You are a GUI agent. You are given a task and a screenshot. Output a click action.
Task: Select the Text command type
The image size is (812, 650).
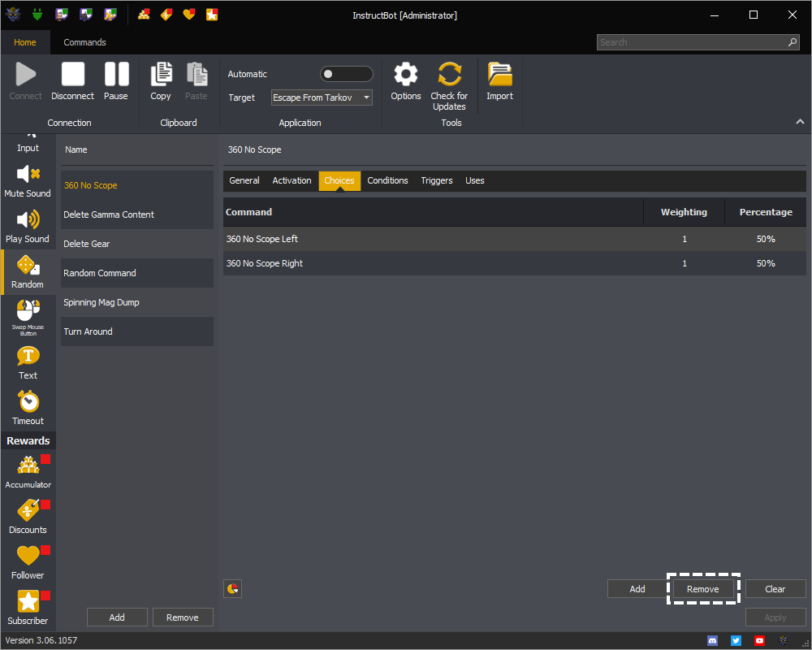pos(28,363)
